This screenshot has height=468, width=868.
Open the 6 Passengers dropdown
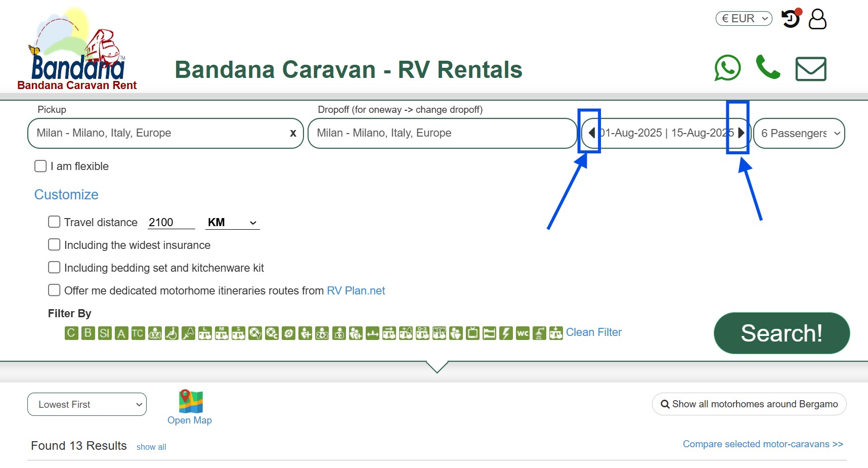click(799, 133)
